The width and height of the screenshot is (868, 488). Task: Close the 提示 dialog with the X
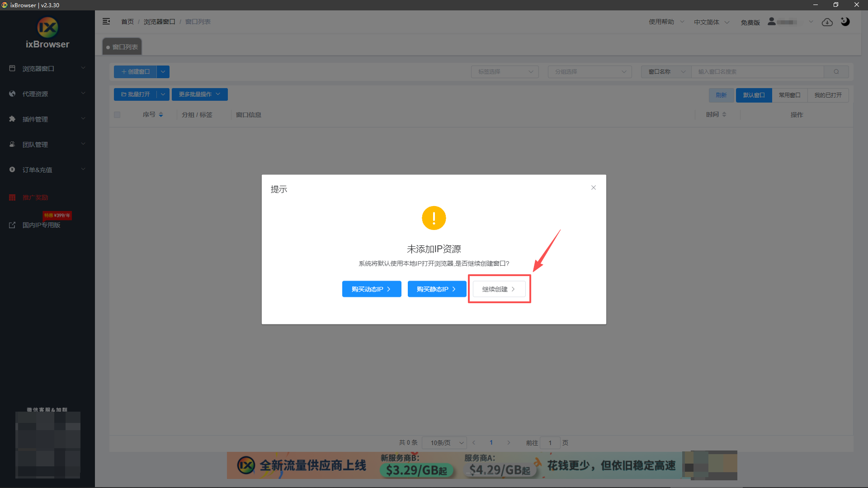pyautogui.click(x=594, y=188)
